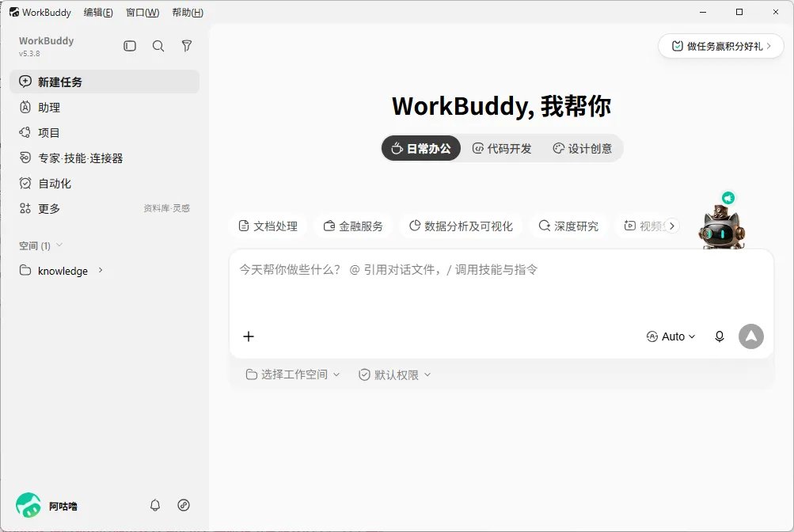The image size is (794, 532).
Task: Click the 更多 grid icon
Action: click(25, 208)
